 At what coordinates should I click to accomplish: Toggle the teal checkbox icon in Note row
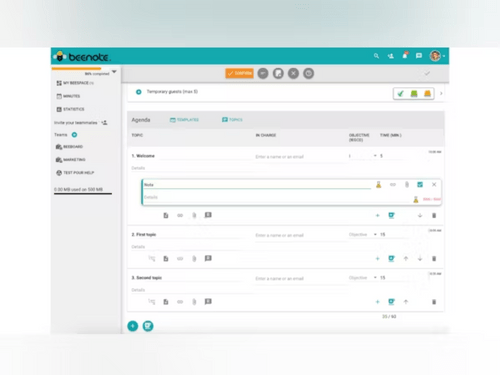[x=420, y=184]
